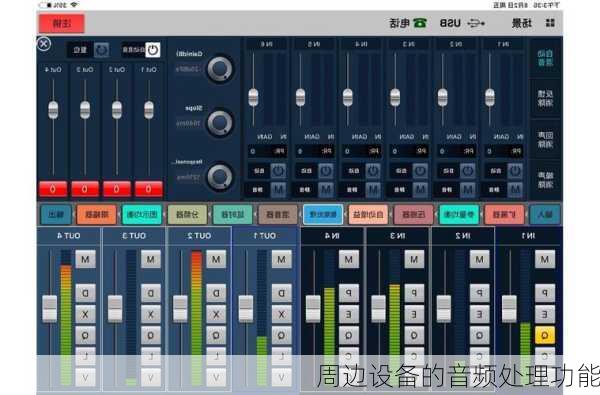Switch to the 限幅器 tab
The image size is (600, 395).
(96, 214)
